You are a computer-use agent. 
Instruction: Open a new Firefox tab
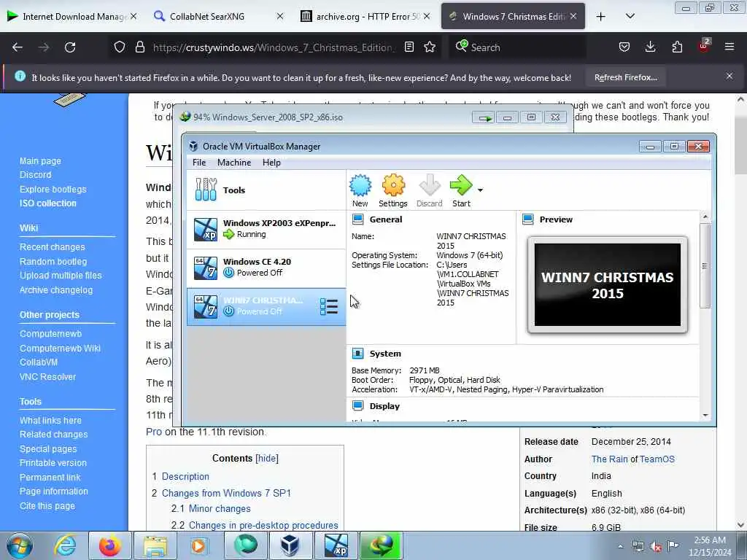tap(601, 17)
